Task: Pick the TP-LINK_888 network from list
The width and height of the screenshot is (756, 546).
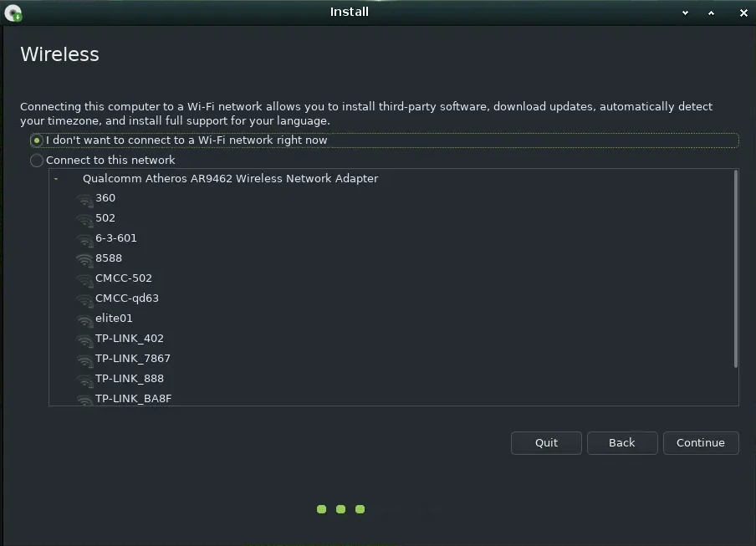Action: click(129, 379)
